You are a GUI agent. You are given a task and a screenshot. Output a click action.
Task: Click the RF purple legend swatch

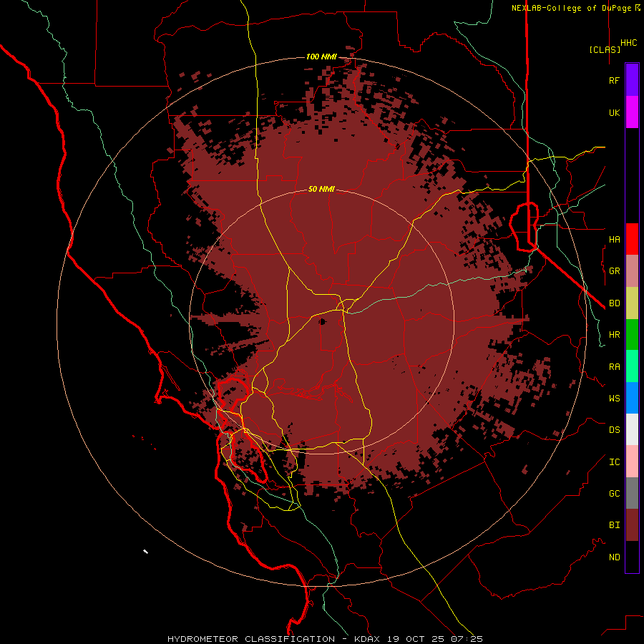pyautogui.click(x=632, y=80)
